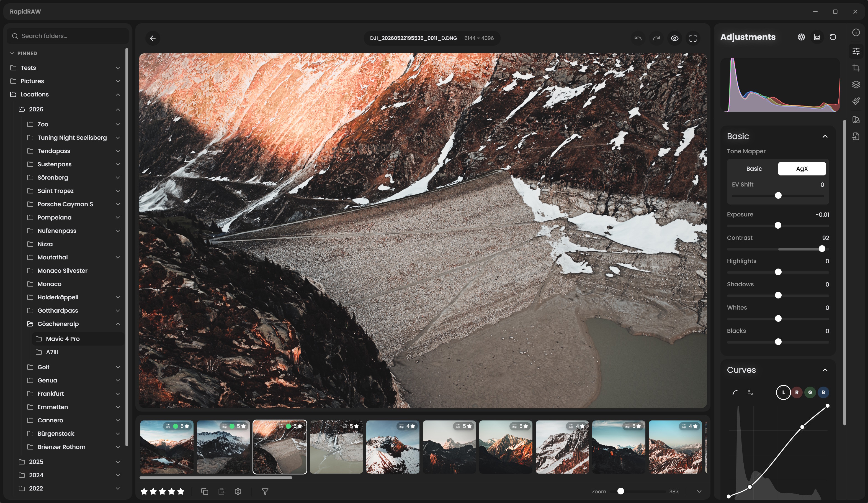Open the info metadata panel

coord(856,32)
